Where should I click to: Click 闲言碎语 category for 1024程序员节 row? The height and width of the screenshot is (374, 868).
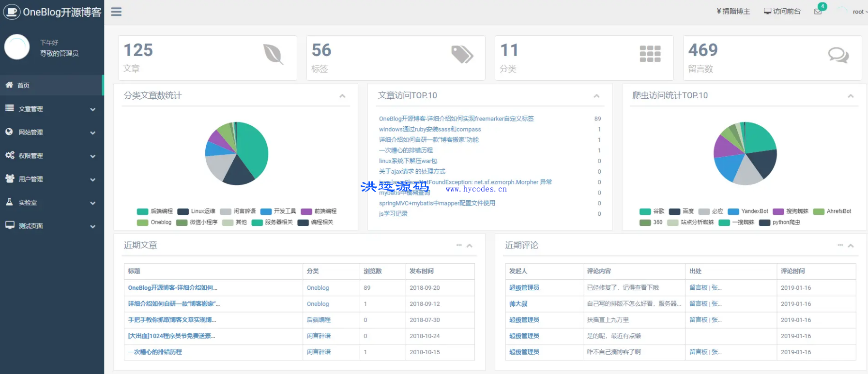point(319,336)
